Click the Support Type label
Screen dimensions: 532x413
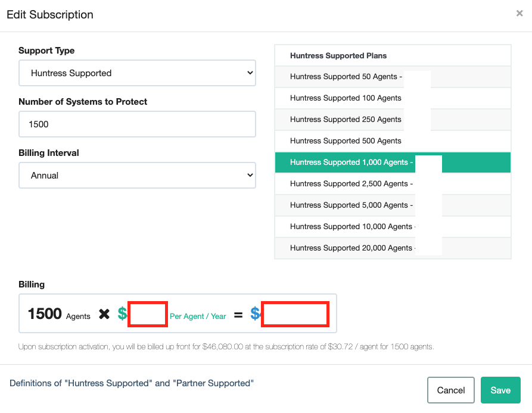pyautogui.click(x=46, y=51)
